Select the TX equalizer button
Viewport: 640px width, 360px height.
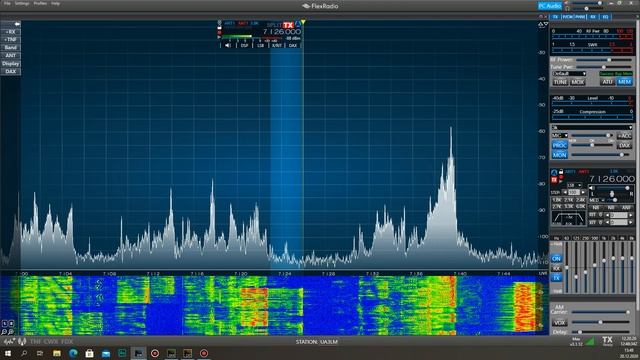tap(556, 278)
